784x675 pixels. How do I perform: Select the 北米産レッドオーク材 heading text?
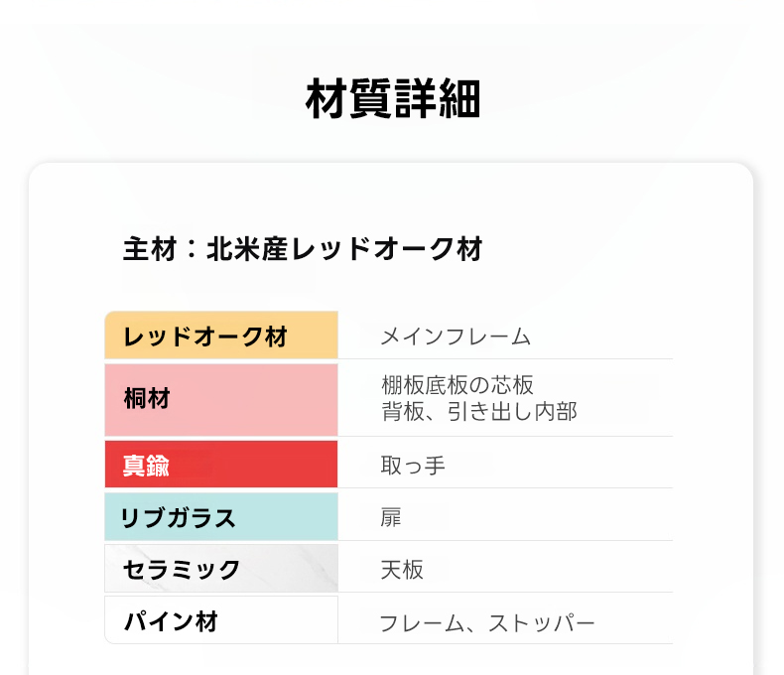click(x=343, y=249)
